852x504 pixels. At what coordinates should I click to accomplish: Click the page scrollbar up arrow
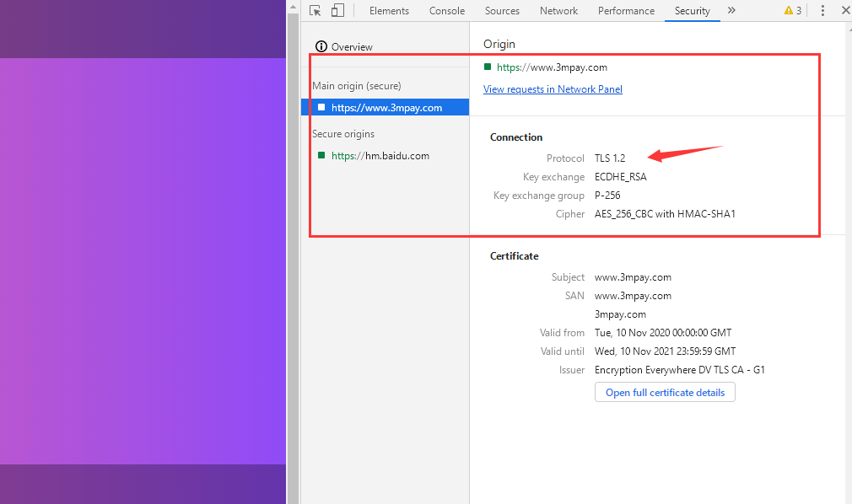[x=293, y=7]
